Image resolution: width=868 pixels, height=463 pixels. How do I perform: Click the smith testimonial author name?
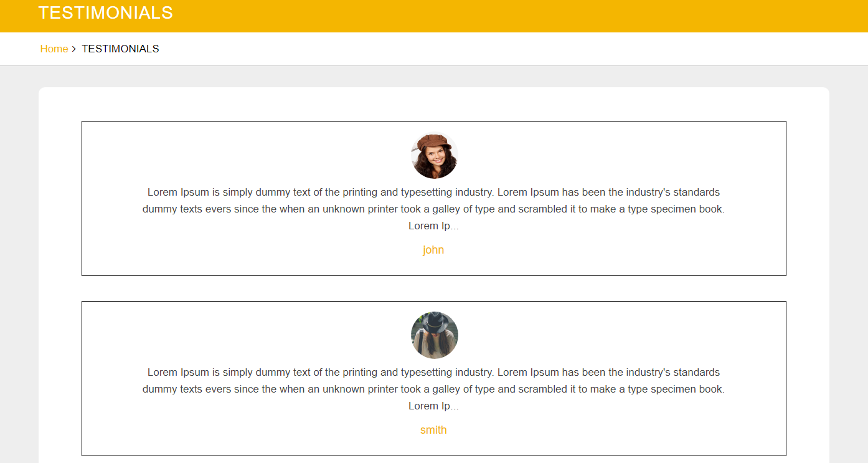[433, 430]
